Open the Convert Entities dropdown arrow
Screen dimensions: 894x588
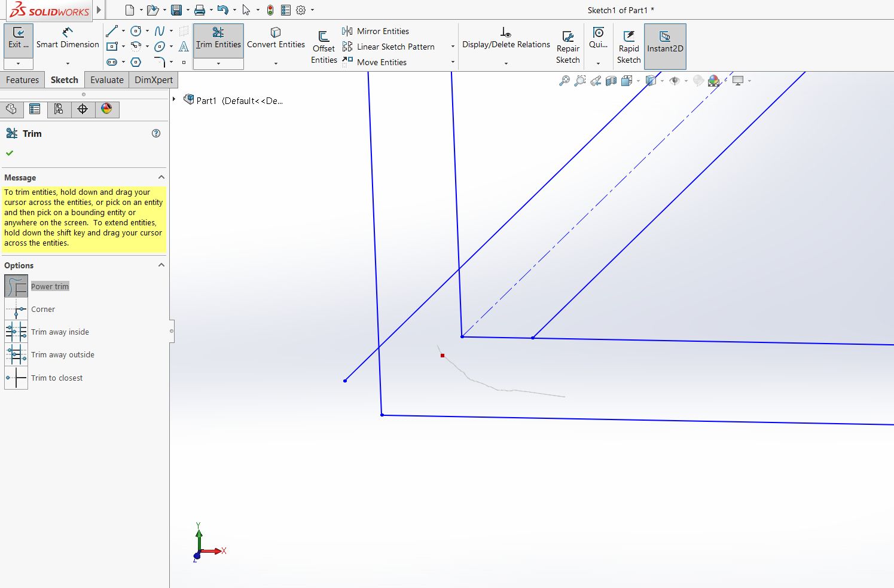tap(276, 63)
